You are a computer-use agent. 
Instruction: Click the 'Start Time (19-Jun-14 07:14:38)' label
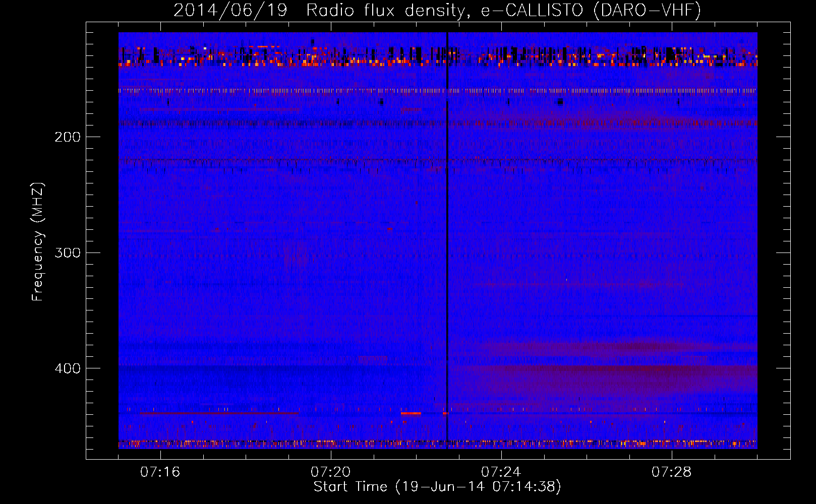437,487
